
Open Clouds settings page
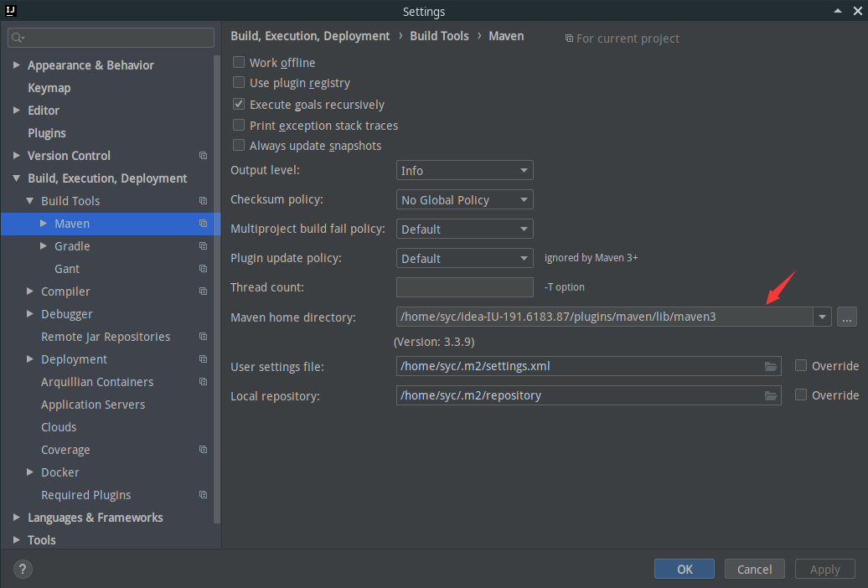59,427
